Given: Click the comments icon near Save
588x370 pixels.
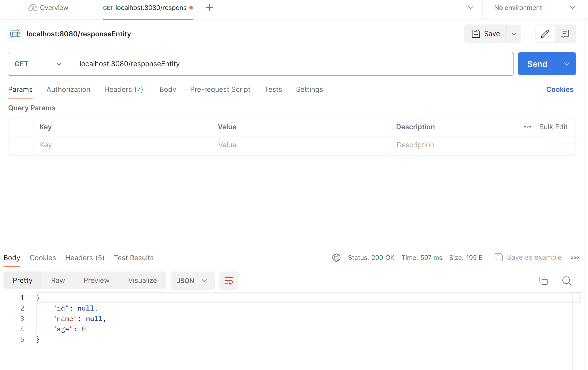Looking at the screenshot, I should pyautogui.click(x=565, y=34).
